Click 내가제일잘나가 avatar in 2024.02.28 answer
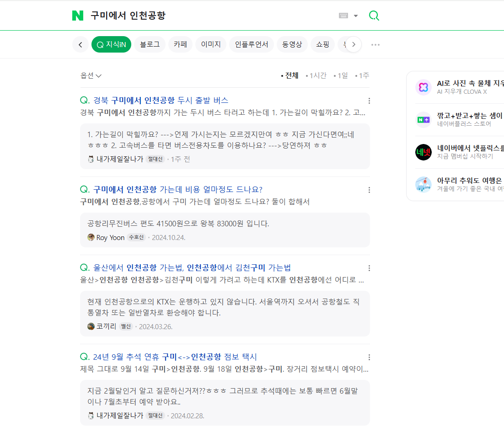The width and height of the screenshot is (504, 427). click(x=91, y=416)
